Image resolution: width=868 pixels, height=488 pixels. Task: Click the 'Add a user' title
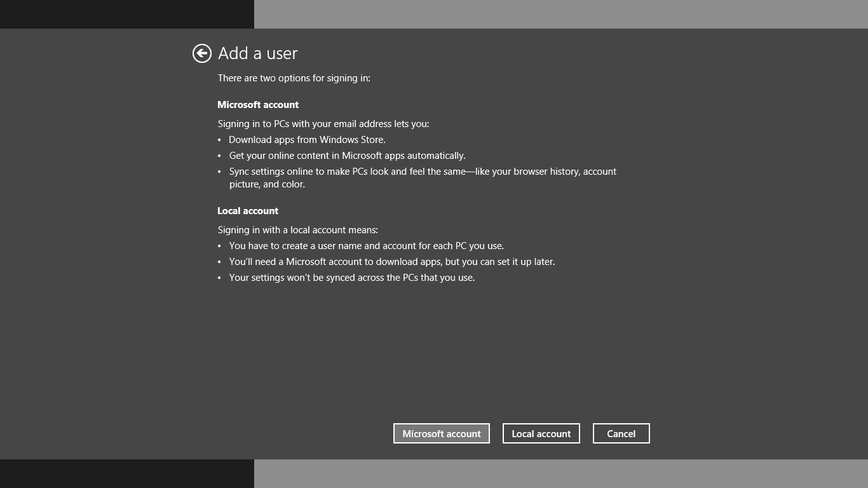258,53
